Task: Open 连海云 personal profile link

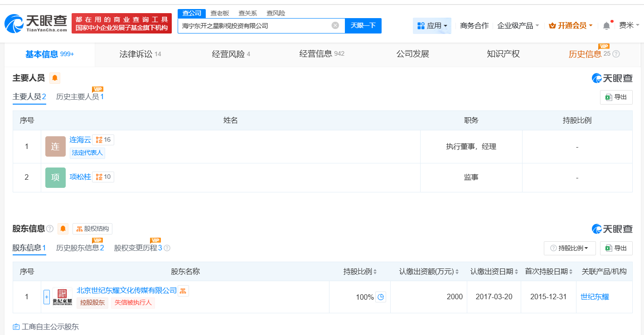Action: pyautogui.click(x=80, y=139)
